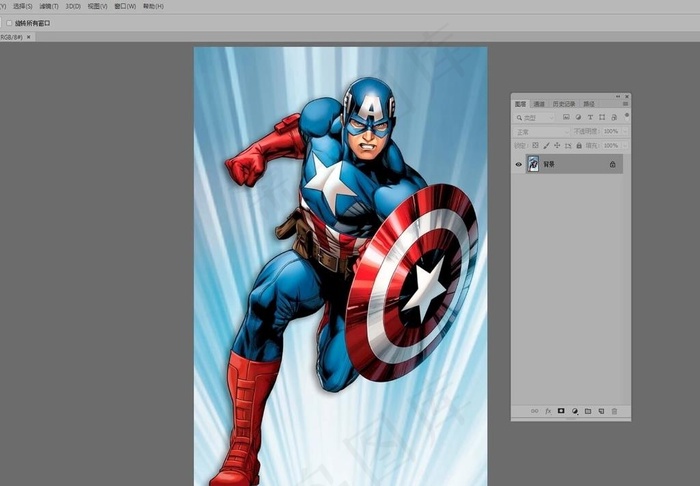The height and width of the screenshot is (486, 700).
Task: Open the 帮助(H) Help menu
Action: pos(153,6)
